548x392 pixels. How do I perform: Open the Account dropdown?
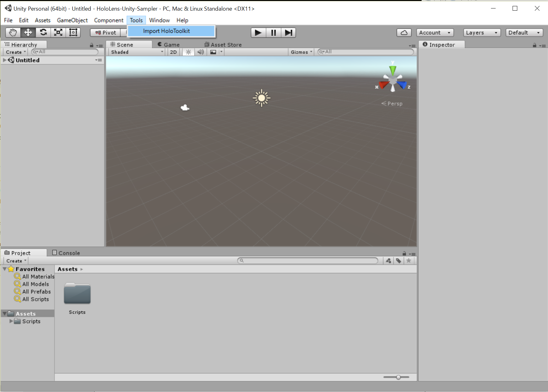coord(435,33)
